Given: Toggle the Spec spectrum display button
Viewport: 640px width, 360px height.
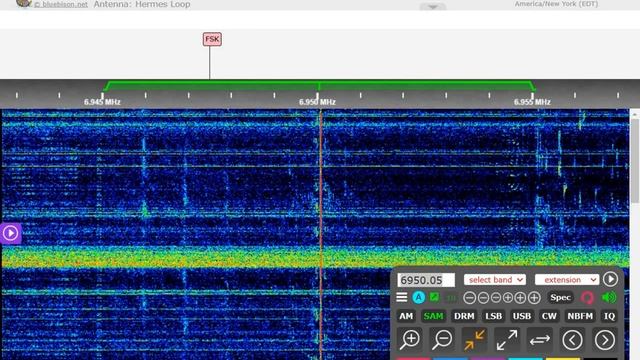Looking at the screenshot, I should tap(560, 298).
